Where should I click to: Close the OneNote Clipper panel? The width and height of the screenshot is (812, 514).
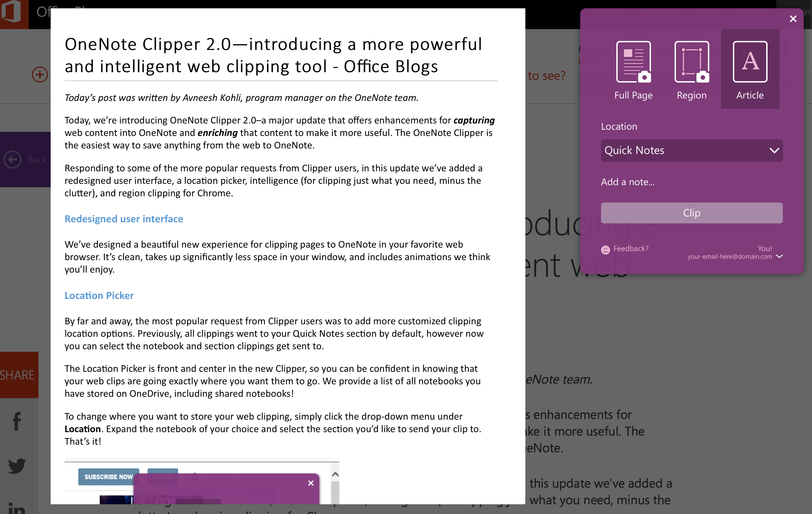pos(793,18)
